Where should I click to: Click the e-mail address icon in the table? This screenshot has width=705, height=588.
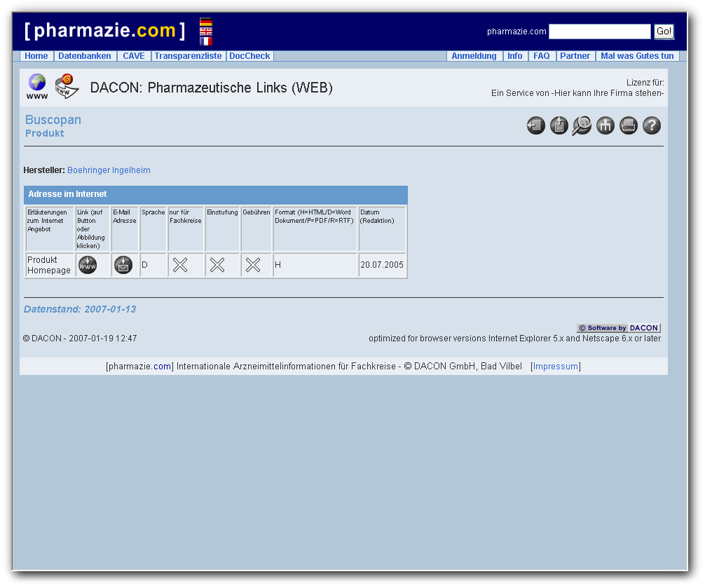tap(124, 265)
